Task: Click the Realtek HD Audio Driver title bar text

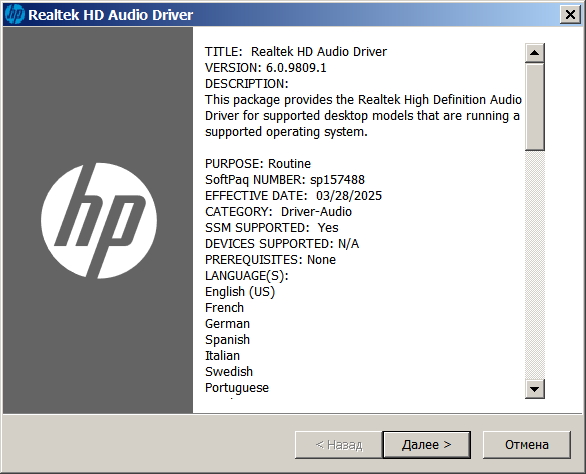Action: [111, 15]
